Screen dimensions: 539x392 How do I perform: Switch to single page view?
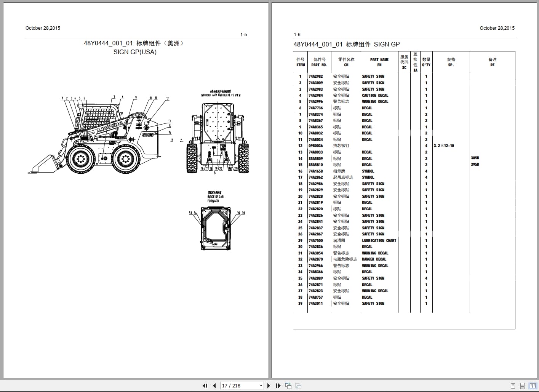pyautogui.click(x=513, y=386)
